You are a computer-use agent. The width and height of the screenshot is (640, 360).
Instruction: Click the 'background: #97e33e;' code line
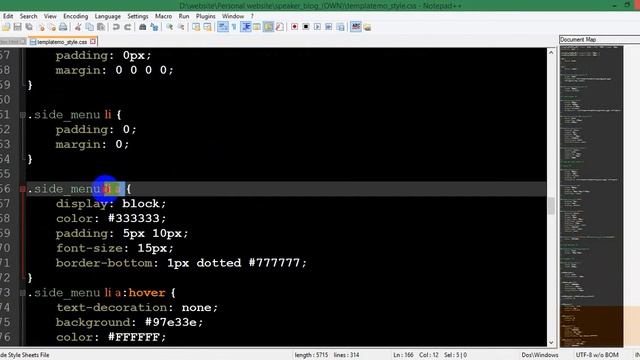click(x=129, y=322)
